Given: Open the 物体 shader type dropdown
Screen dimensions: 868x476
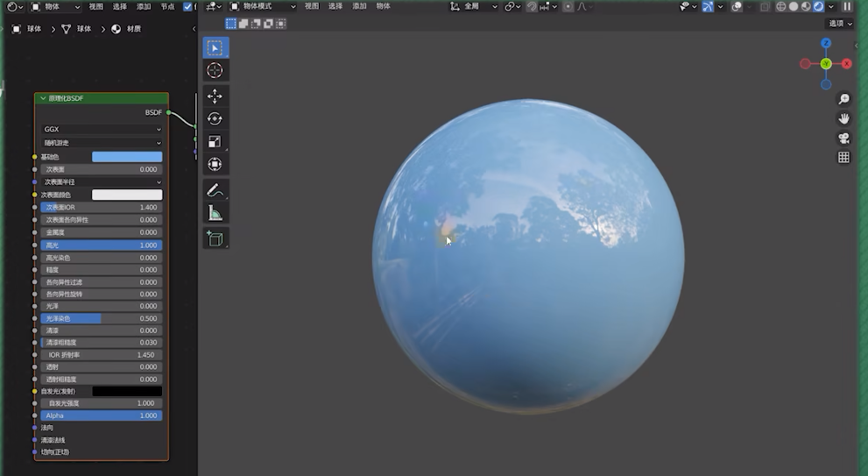Looking at the screenshot, I should (55, 7).
